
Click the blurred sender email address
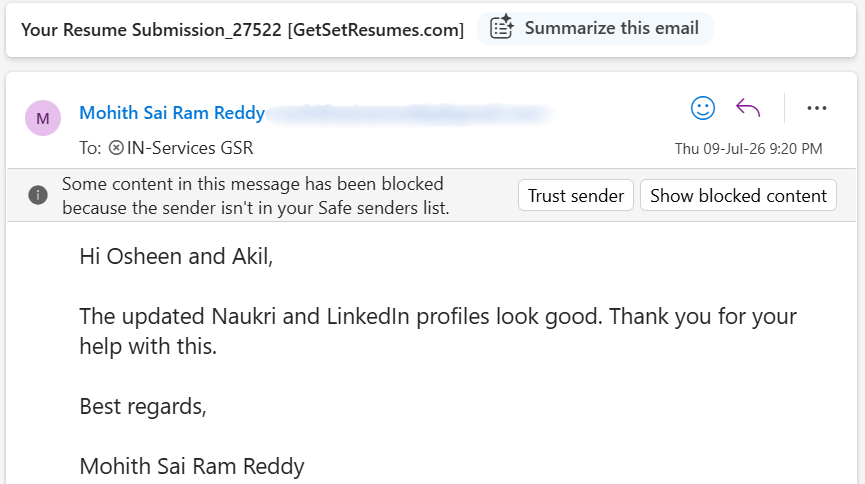(409, 113)
